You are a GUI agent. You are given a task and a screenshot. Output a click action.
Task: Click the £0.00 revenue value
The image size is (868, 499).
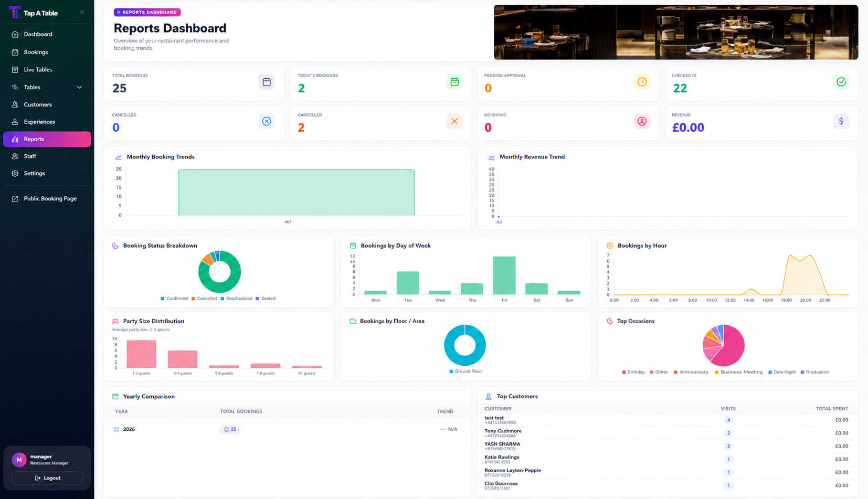pyautogui.click(x=688, y=128)
